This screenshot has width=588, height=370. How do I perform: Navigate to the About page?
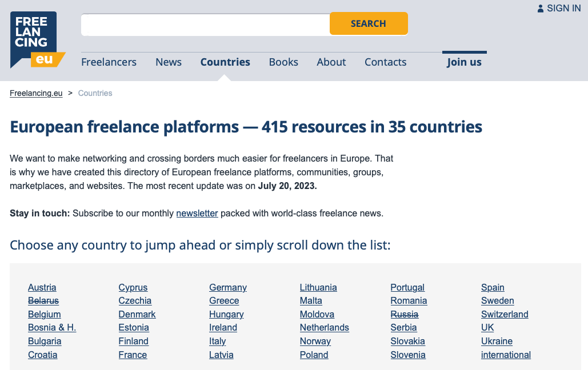coord(331,62)
